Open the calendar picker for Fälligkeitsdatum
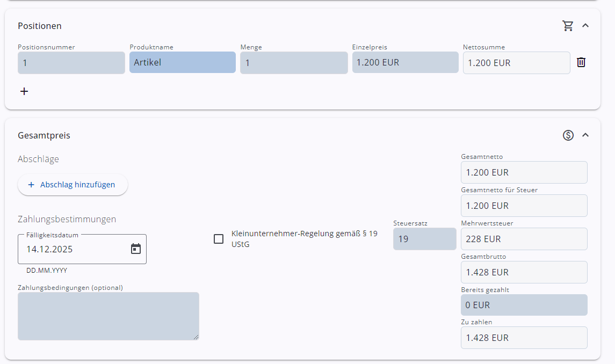 click(136, 249)
